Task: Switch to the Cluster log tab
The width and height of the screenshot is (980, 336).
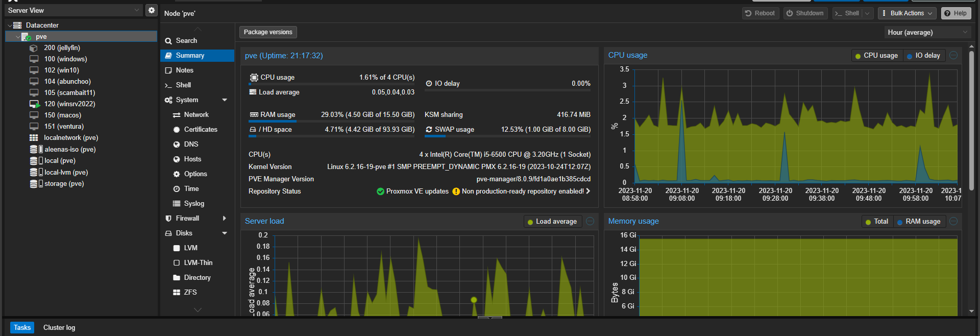Action: click(59, 328)
